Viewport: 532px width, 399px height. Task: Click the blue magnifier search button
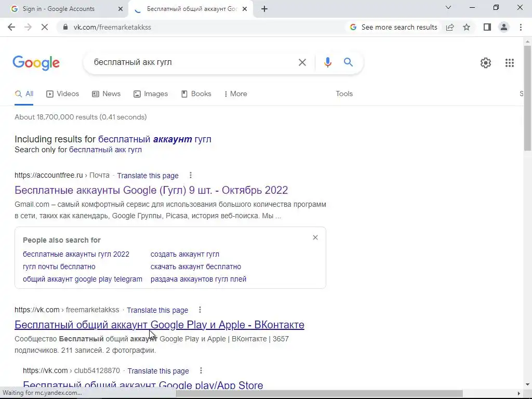coord(348,62)
